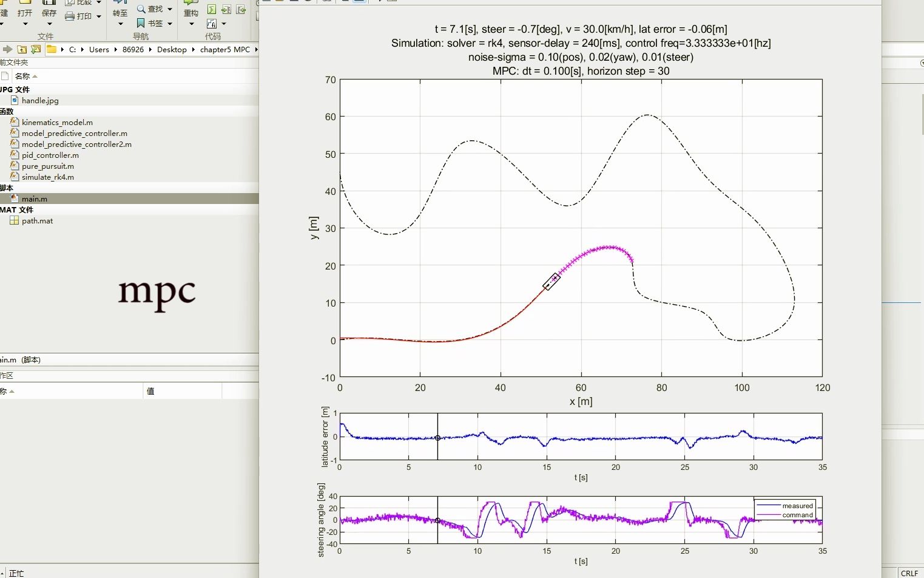Viewport: 924px width, 578px height.
Task: Select handle.jpg in the file browser
Action: point(40,100)
